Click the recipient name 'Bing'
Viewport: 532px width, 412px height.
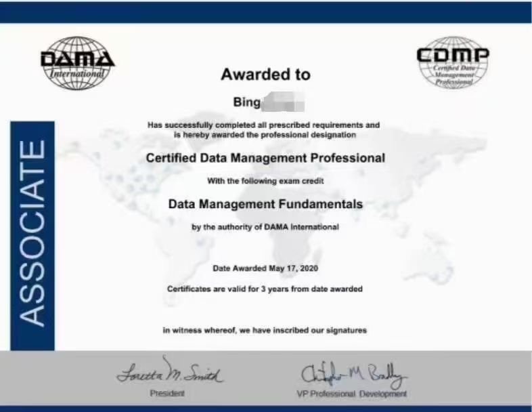click(x=246, y=102)
